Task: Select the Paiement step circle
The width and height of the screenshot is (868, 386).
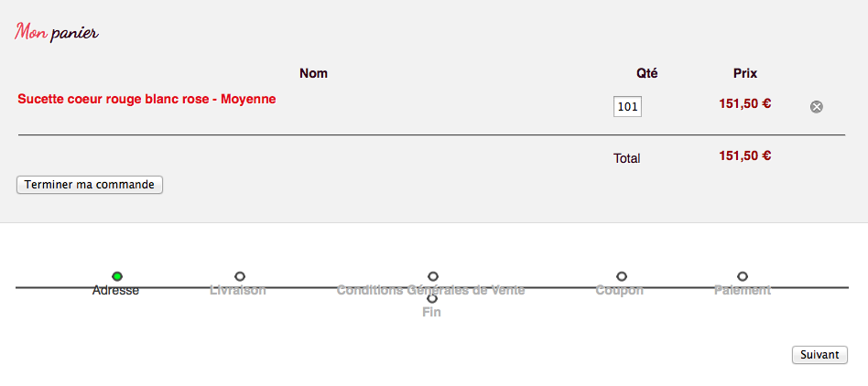Action: pyautogui.click(x=743, y=276)
